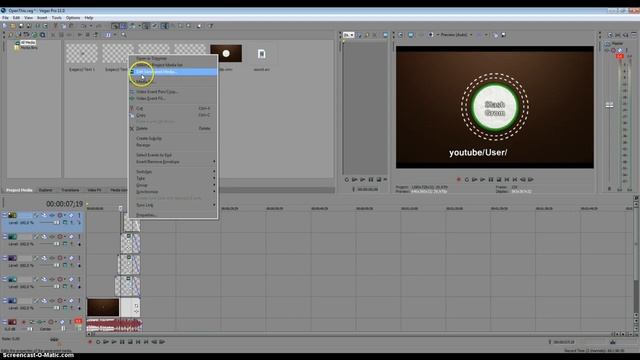Click the Save project toolbar icon
This screenshot has width=640, height=360.
(x=21, y=26)
